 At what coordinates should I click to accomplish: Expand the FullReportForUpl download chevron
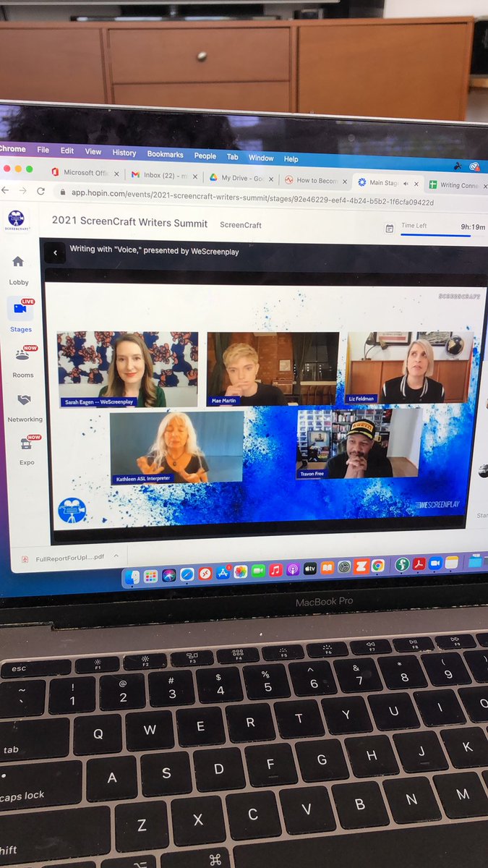click(x=117, y=556)
